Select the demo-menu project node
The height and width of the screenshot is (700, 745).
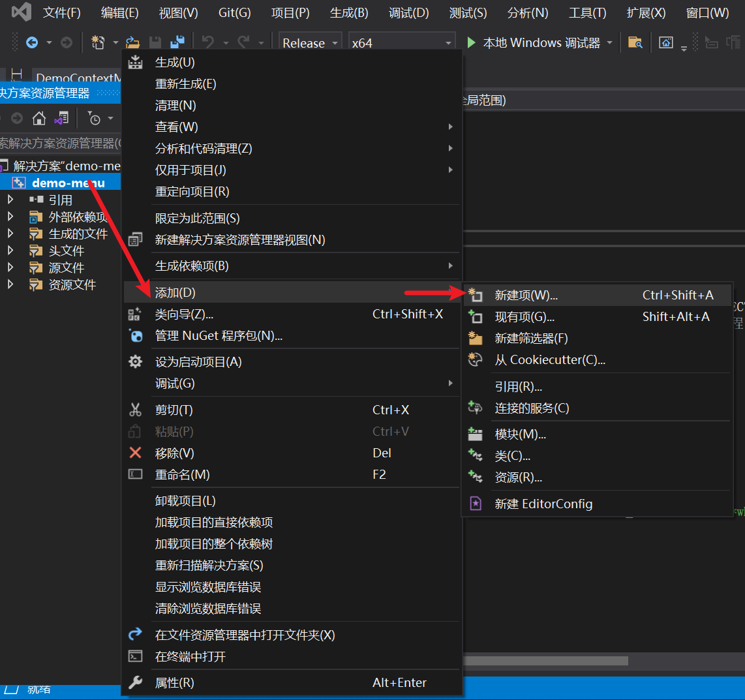[x=68, y=183]
